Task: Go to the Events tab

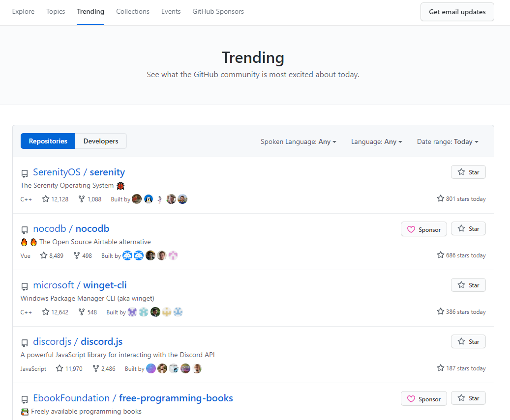Action: [x=171, y=11]
